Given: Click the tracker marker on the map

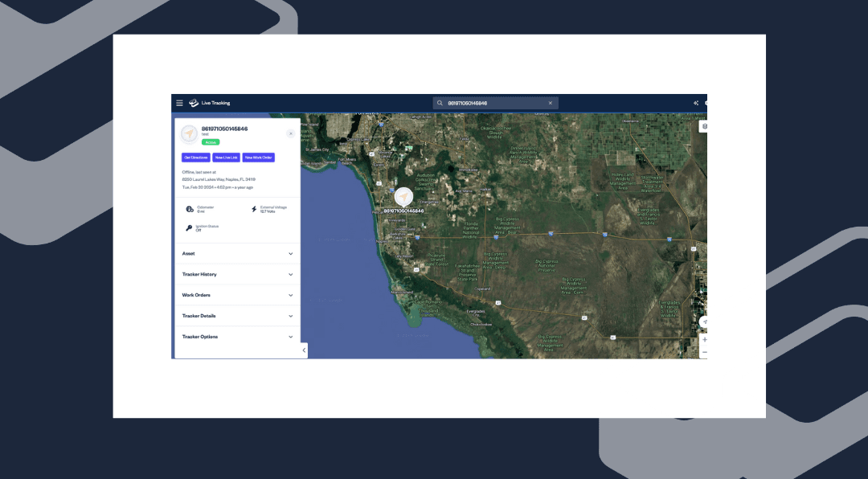Looking at the screenshot, I should click(x=403, y=198).
